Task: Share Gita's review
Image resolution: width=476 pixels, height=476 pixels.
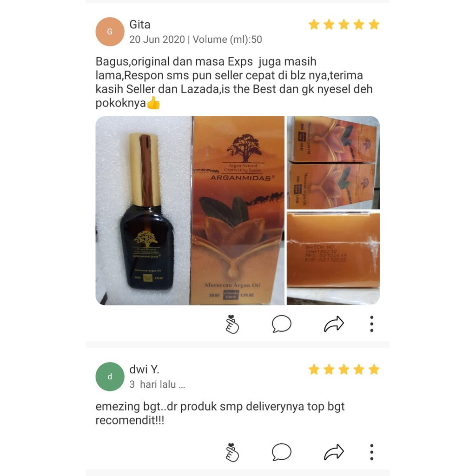Action: point(334,324)
